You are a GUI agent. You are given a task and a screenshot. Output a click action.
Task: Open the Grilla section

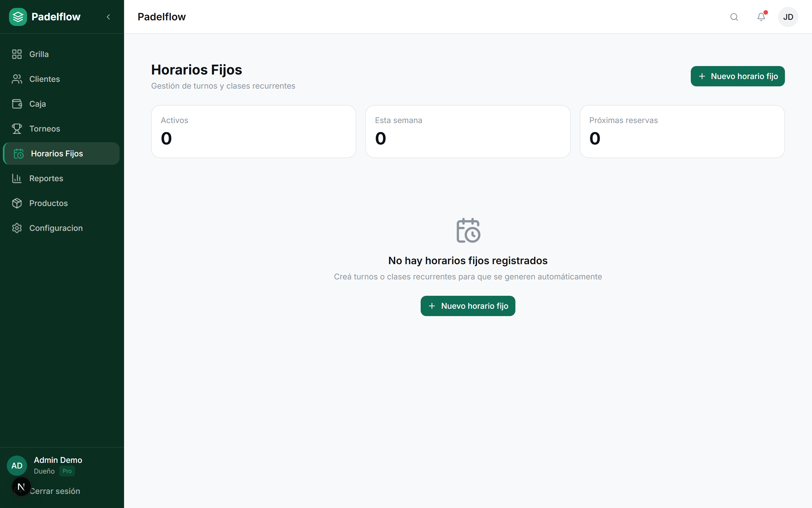coord(62,54)
